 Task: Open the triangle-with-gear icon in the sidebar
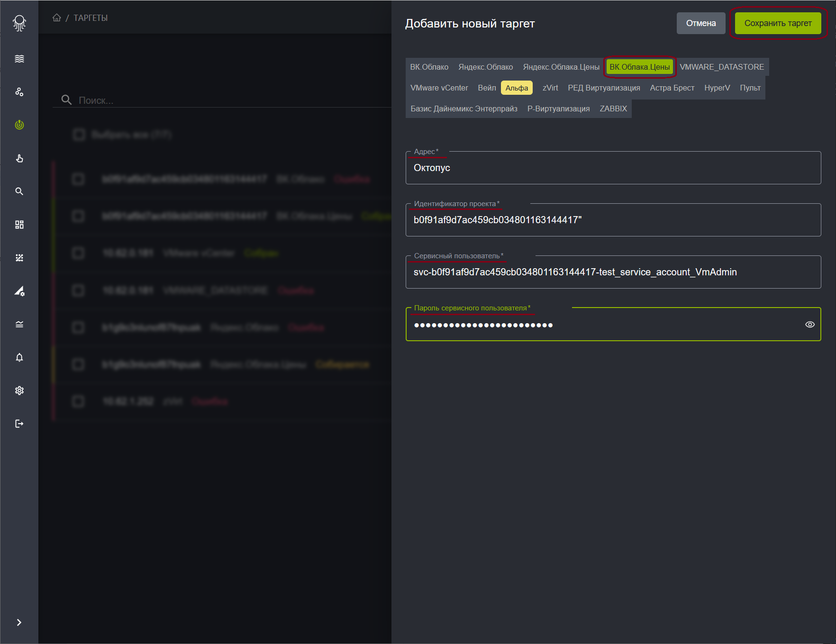[19, 291]
